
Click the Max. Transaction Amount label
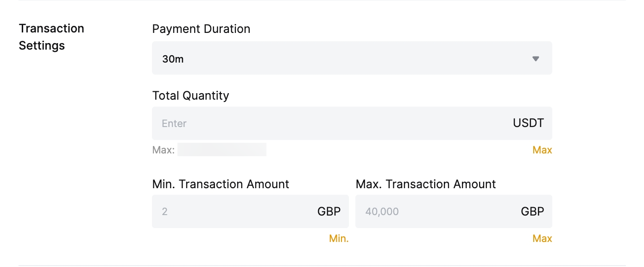coord(426,184)
